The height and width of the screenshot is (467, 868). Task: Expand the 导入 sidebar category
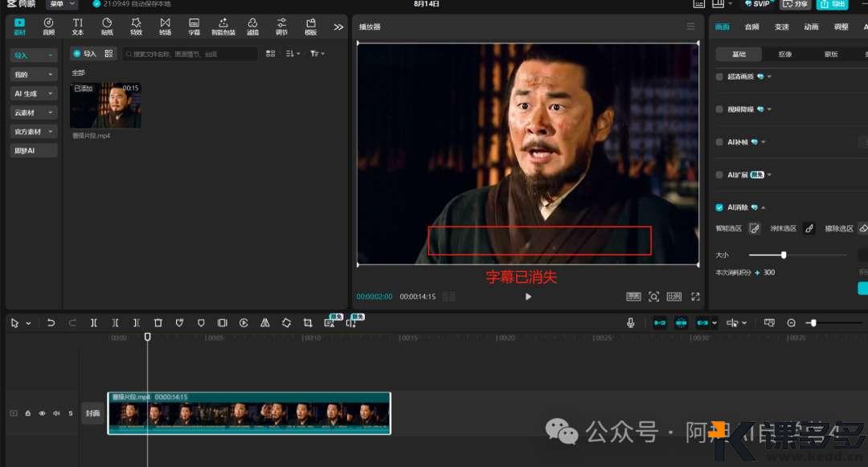(x=34, y=55)
